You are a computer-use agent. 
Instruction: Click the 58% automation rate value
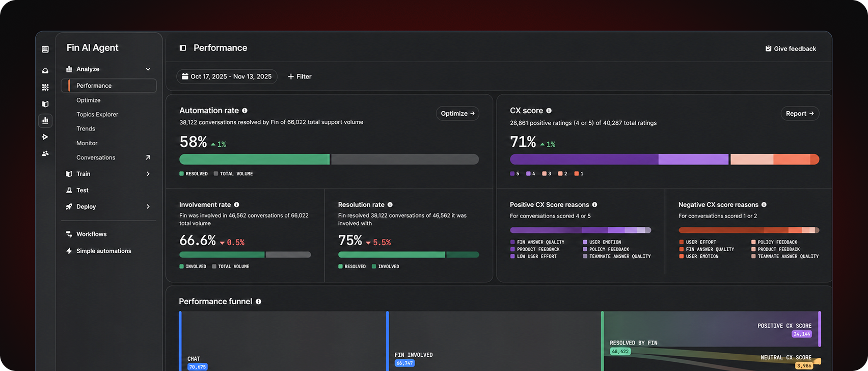(x=194, y=142)
